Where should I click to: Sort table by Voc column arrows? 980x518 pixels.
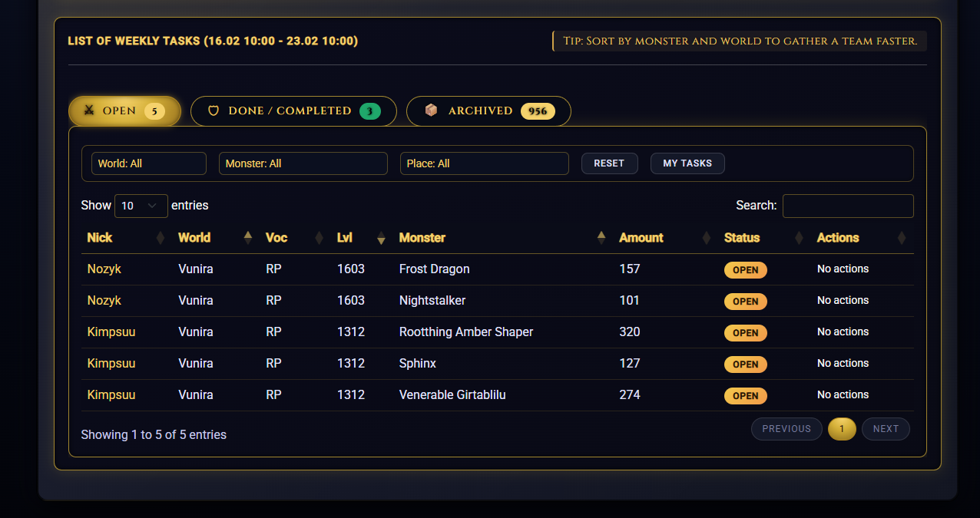[319, 238]
